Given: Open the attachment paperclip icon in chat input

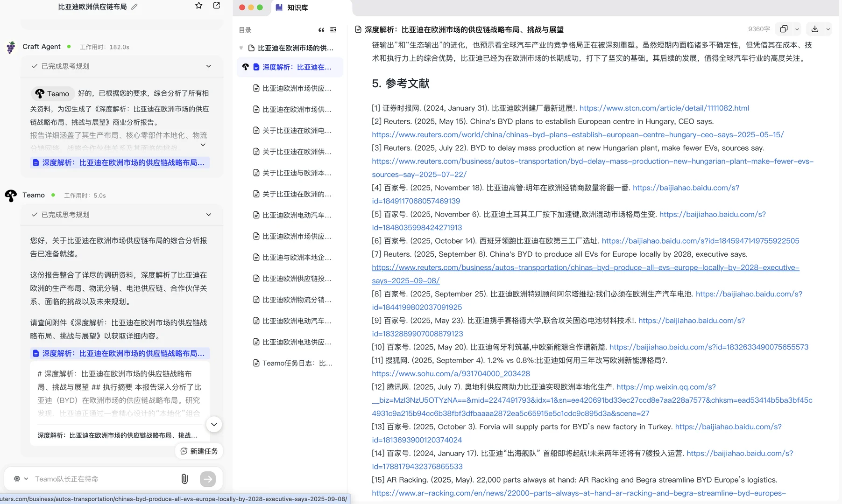Looking at the screenshot, I should pyautogui.click(x=184, y=479).
